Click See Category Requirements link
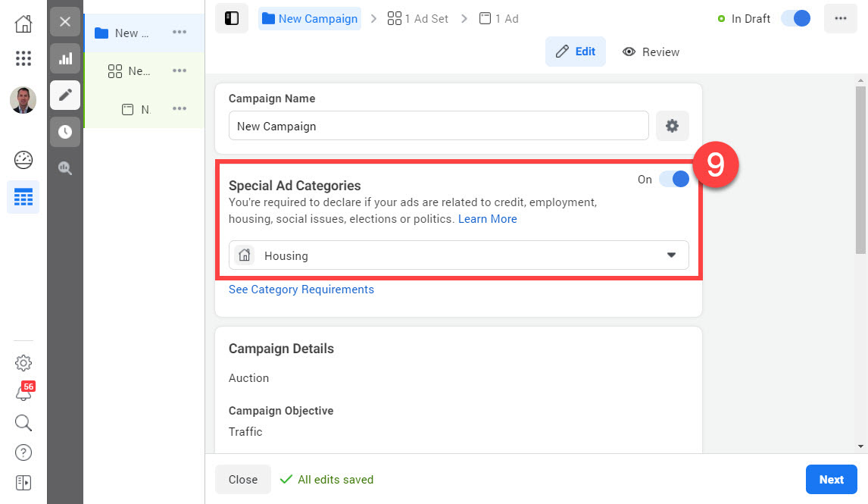This screenshot has height=504, width=868. (301, 289)
